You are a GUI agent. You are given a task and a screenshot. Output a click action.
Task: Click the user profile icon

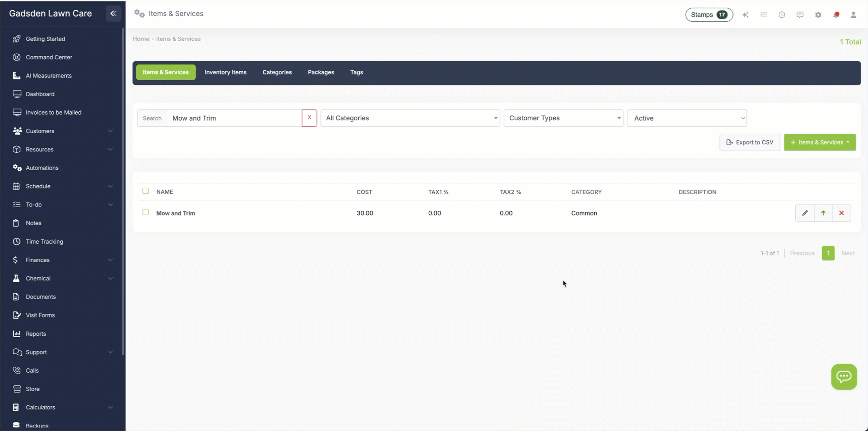pyautogui.click(x=853, y=15)
